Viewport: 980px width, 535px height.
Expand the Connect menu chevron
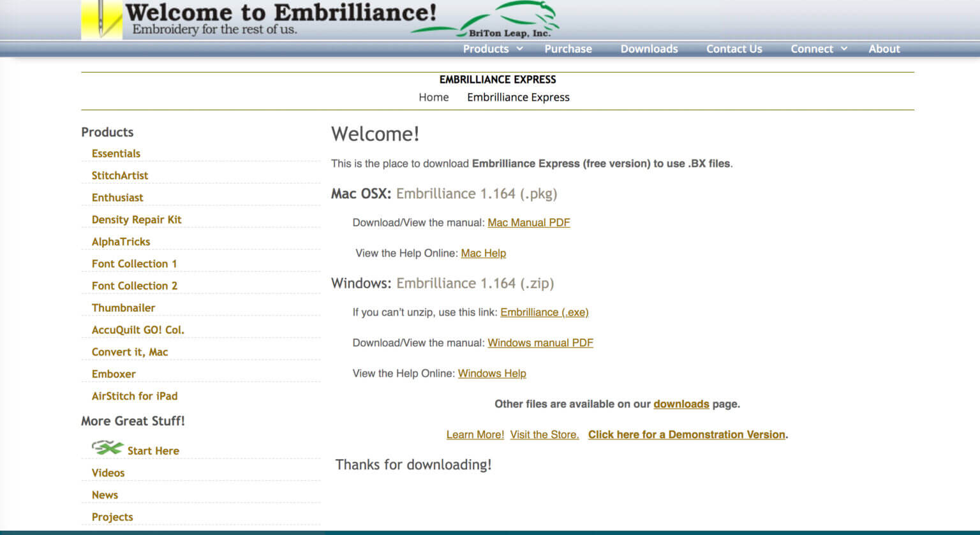[844, 48]
